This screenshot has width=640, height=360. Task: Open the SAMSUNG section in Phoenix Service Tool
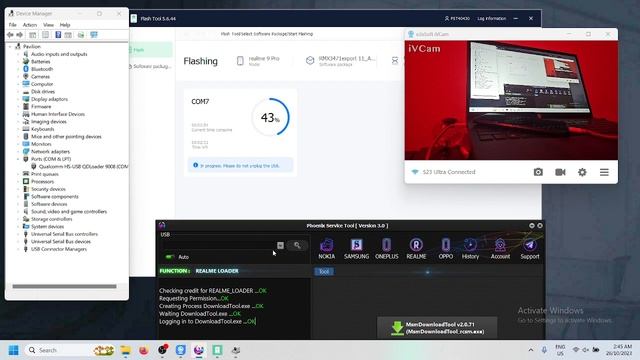pos(356,249)
